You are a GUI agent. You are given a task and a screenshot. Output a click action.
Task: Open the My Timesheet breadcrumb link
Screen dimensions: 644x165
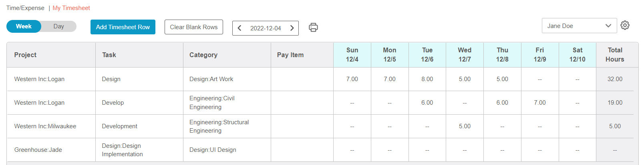tap(71, 8)
